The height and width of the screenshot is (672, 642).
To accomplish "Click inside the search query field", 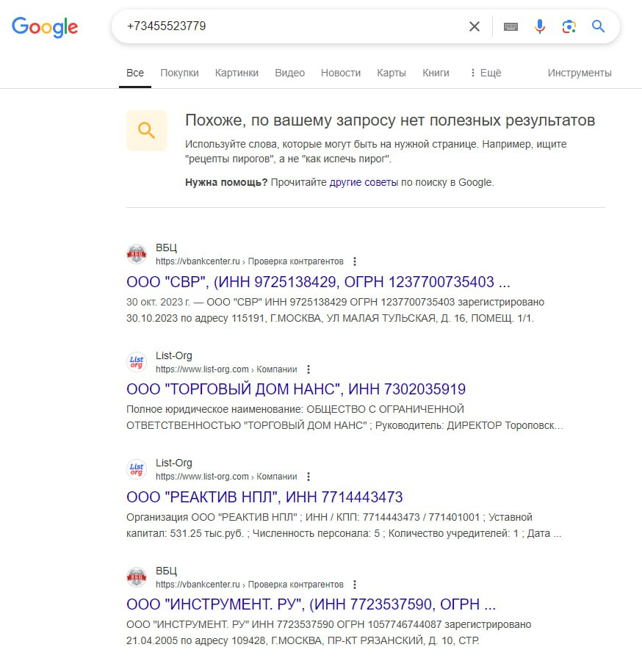I will (x=292, y=26).
